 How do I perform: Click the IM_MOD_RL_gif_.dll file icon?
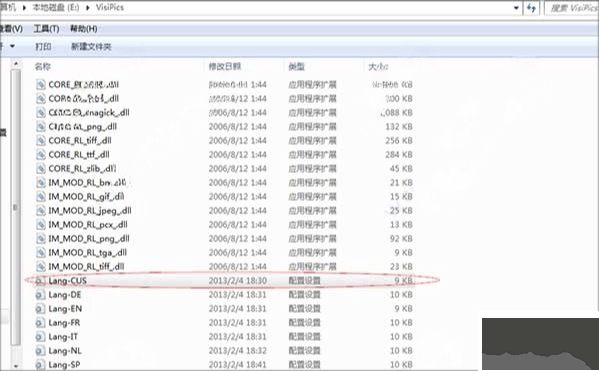40,197
